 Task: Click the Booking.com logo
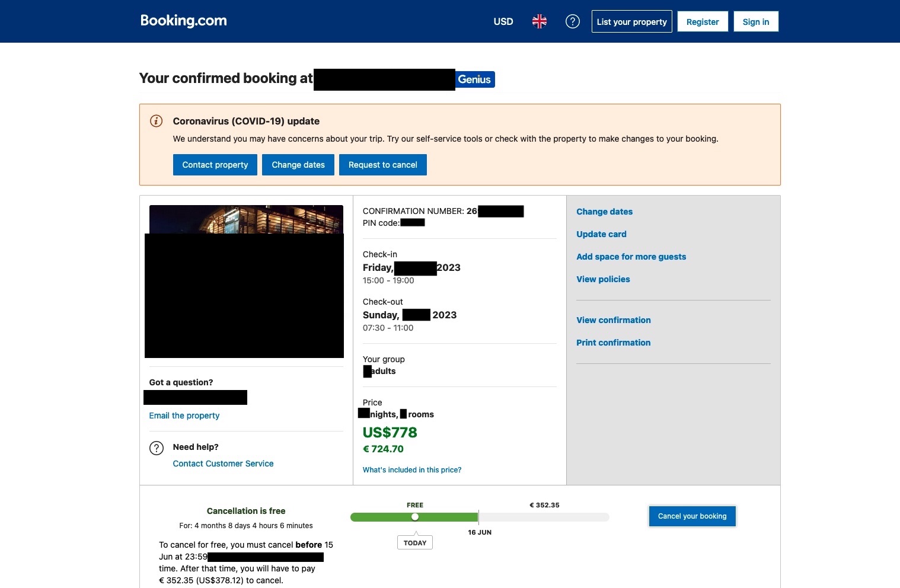tap(183, 21)
